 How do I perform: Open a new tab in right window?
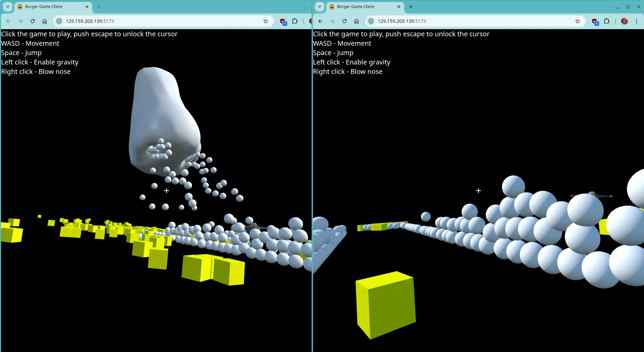tap(411, 7)
